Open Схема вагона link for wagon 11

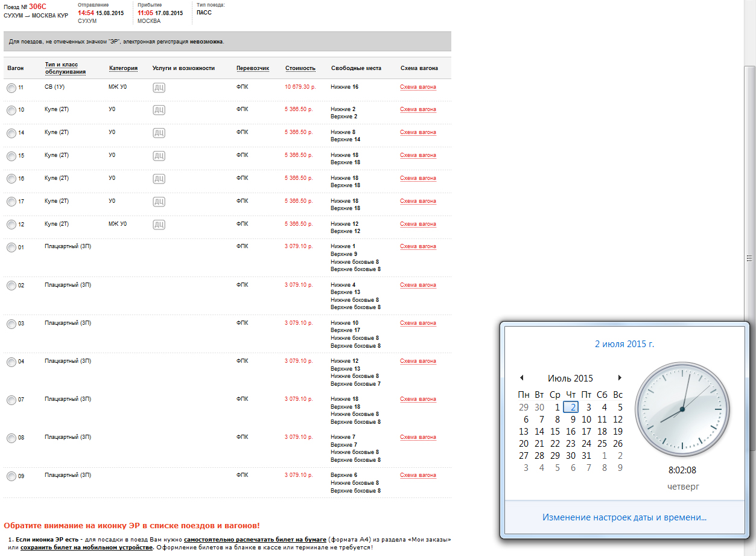tap(418, 87)
